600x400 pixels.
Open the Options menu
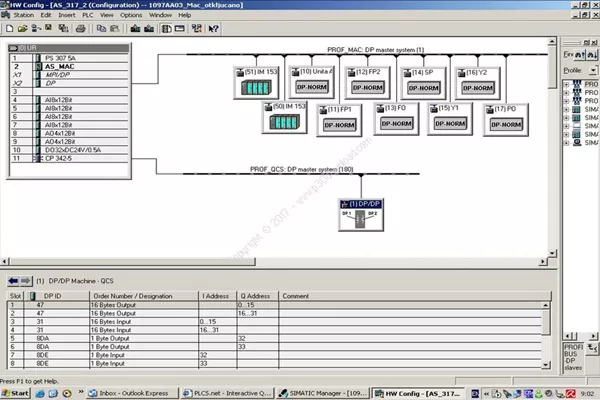click(131, 15)
